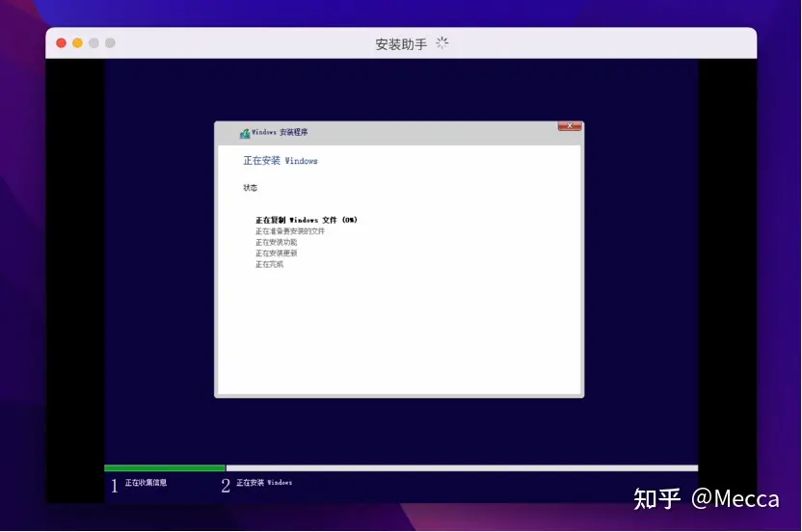The width and height of the screenshot is (802, 532).
Task: Click the gray remaining progress bar segment
Action: pos(462,468)
